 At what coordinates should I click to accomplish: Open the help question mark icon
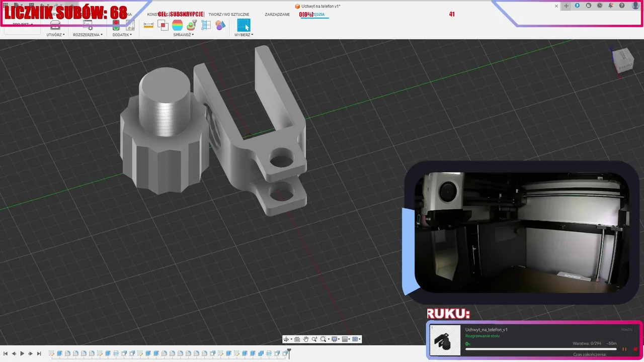pos(622,6)
